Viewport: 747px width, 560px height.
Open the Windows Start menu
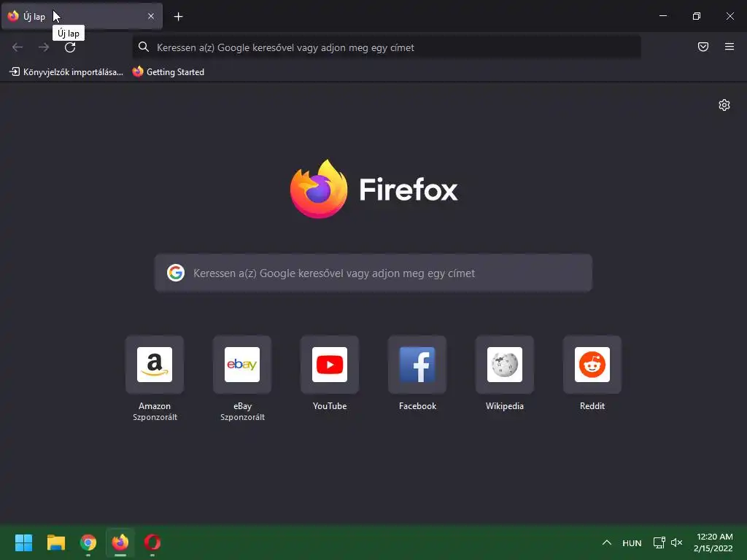[x=23, y=542]
